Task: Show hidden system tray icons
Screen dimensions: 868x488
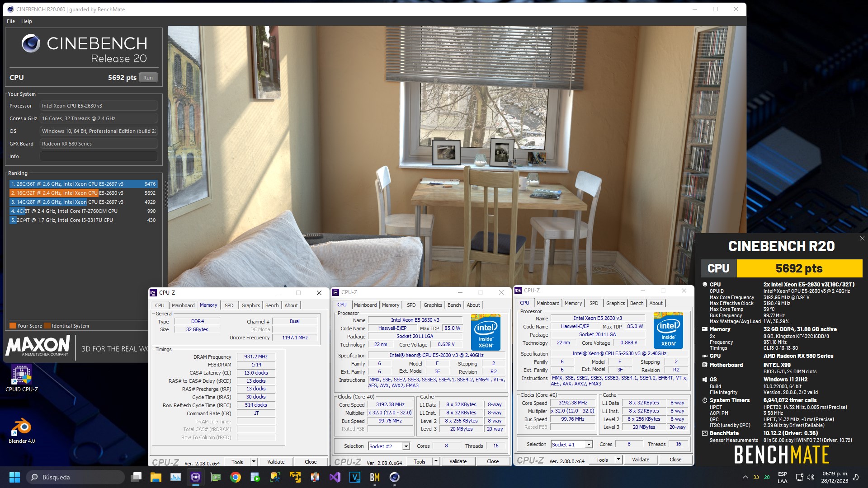Action: click(x=745, y=477)
